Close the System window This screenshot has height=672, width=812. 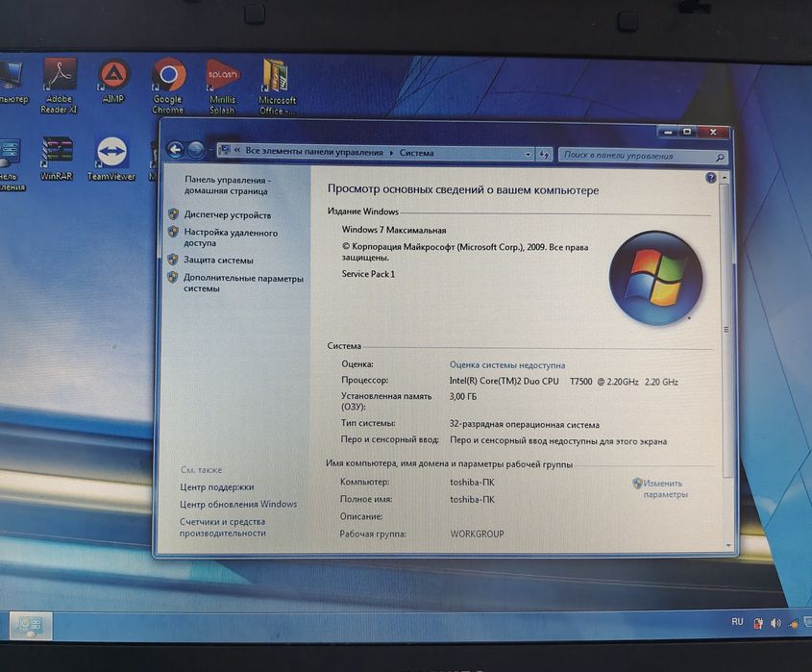(713, 132)
